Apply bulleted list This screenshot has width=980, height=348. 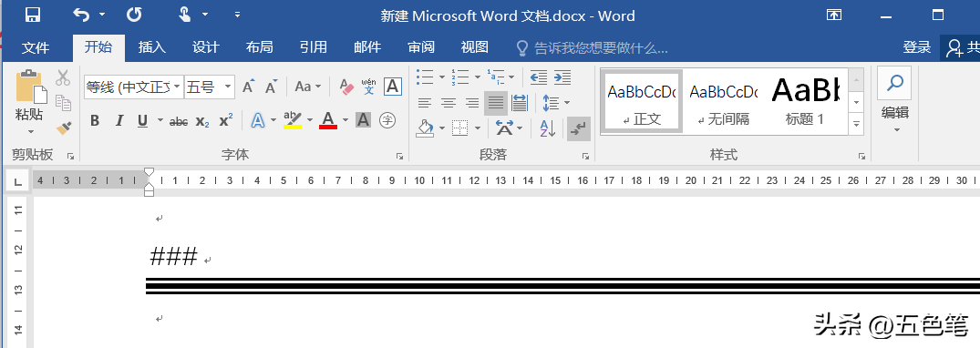tap(426, 77)
